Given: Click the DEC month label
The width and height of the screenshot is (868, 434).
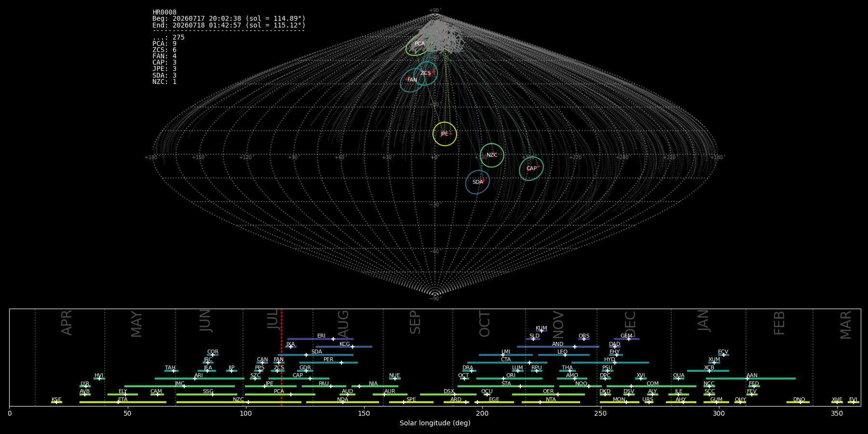Looking at the screenshot, I should click(630, 324).
